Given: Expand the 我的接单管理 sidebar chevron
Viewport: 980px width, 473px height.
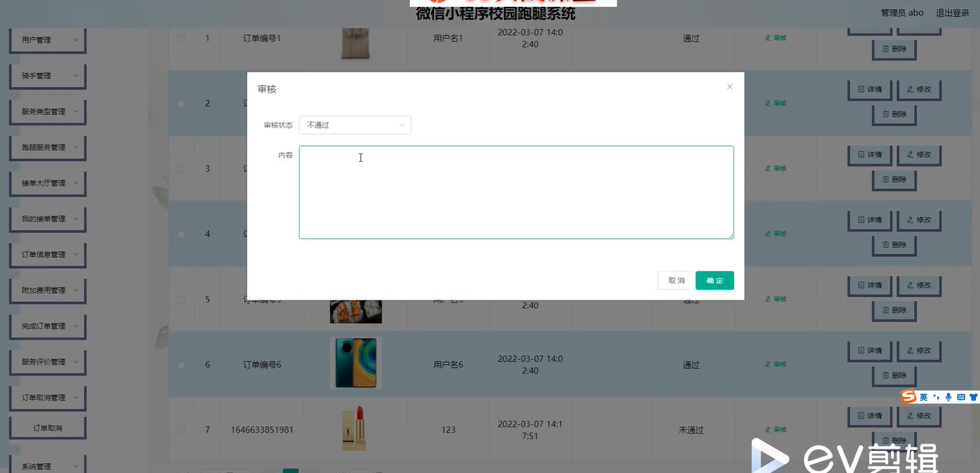Looking at the screenshot, I should [x=75, y=218].
